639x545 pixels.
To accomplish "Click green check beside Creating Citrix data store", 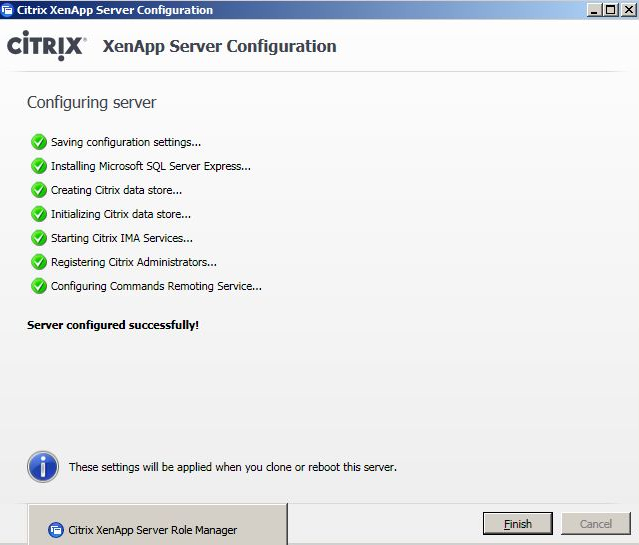I will pyautogui.click(x=39, y=190).
